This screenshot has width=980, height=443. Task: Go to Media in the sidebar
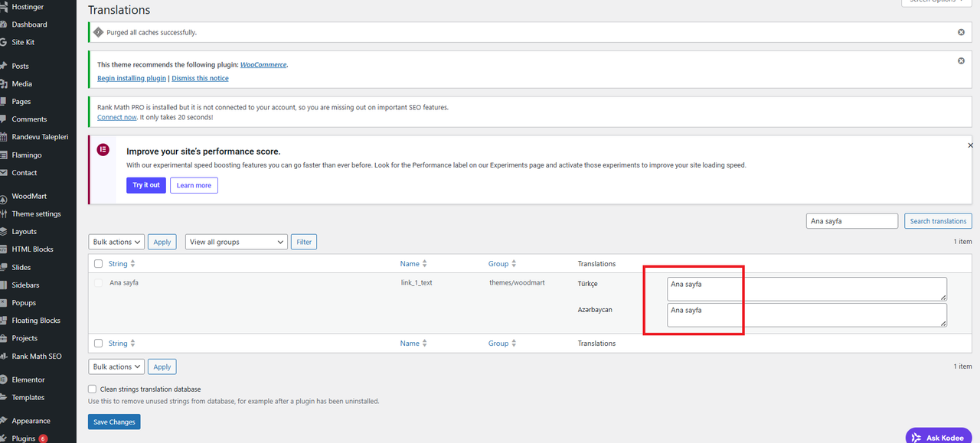tap(21, 83)
